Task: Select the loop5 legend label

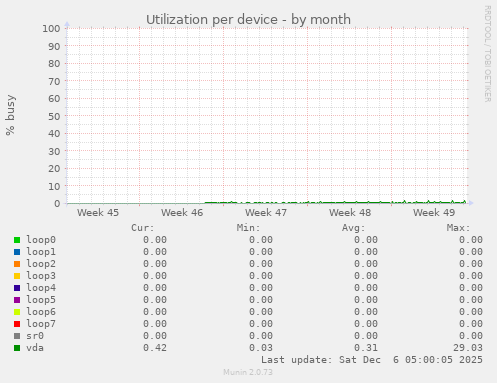Action: [x=41, y=300]
